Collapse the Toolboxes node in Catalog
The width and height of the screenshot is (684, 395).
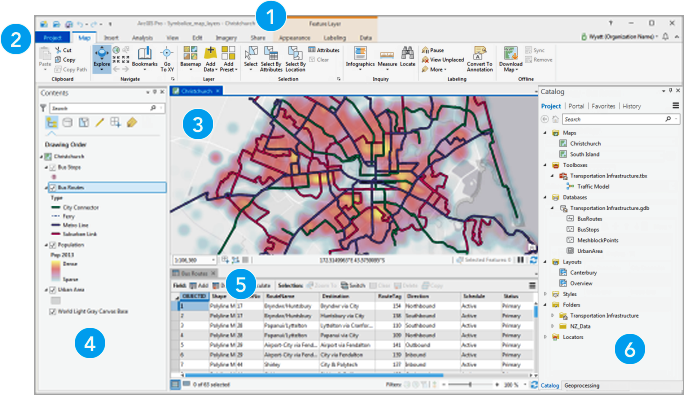click(x=545, y=165)
